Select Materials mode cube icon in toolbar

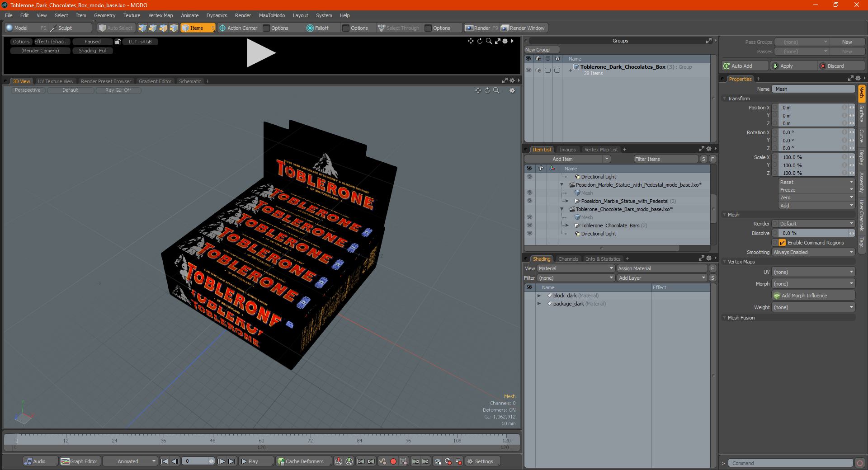pyautogui.click(x=174, y=28)
